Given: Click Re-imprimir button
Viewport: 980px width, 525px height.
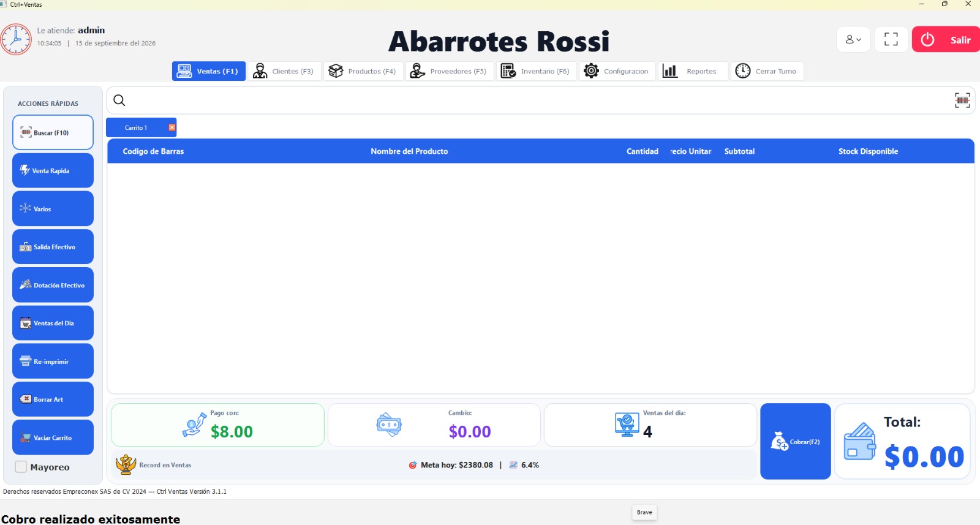Looking at the screenshot, I should click(53, 361).
